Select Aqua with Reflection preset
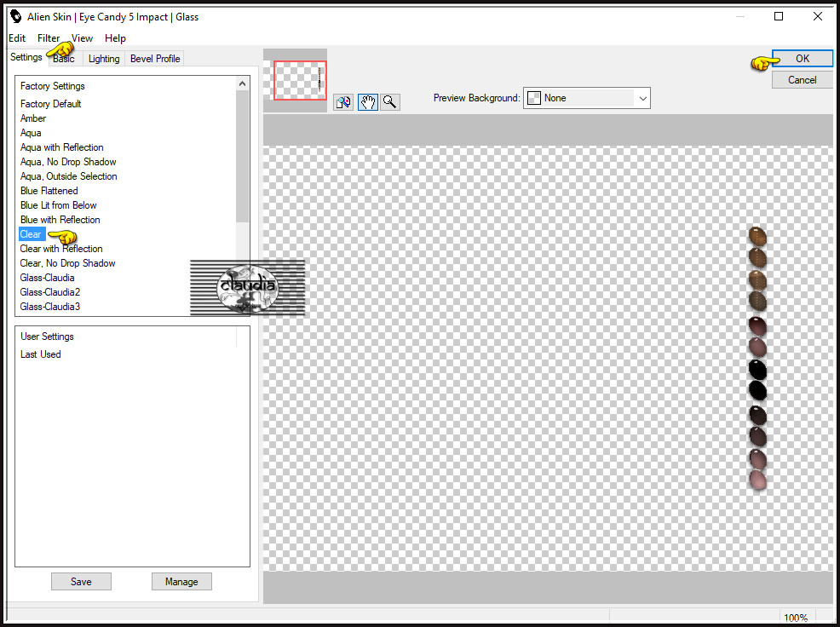Image resolution: width=840 pixels, height=627 pixels. [x=61, y=147]
